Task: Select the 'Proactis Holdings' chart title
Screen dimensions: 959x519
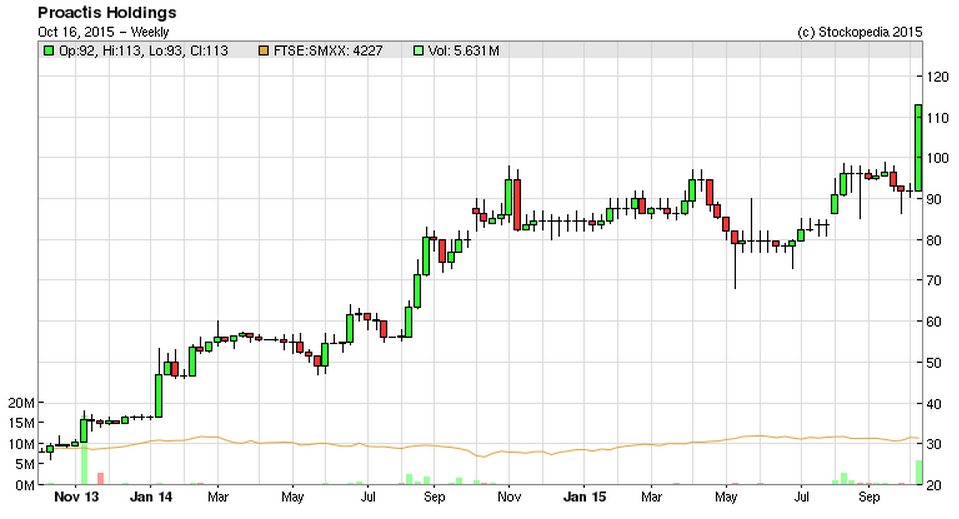Action: click(106, 13)
